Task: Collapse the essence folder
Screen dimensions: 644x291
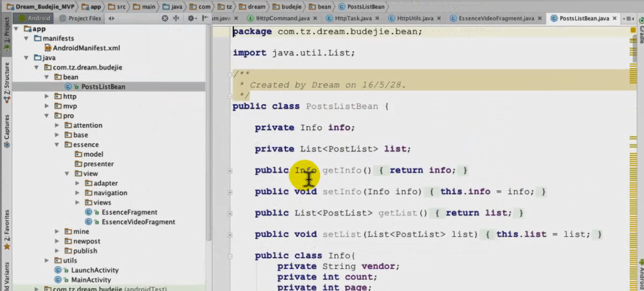Action: [x=57, y=145]
